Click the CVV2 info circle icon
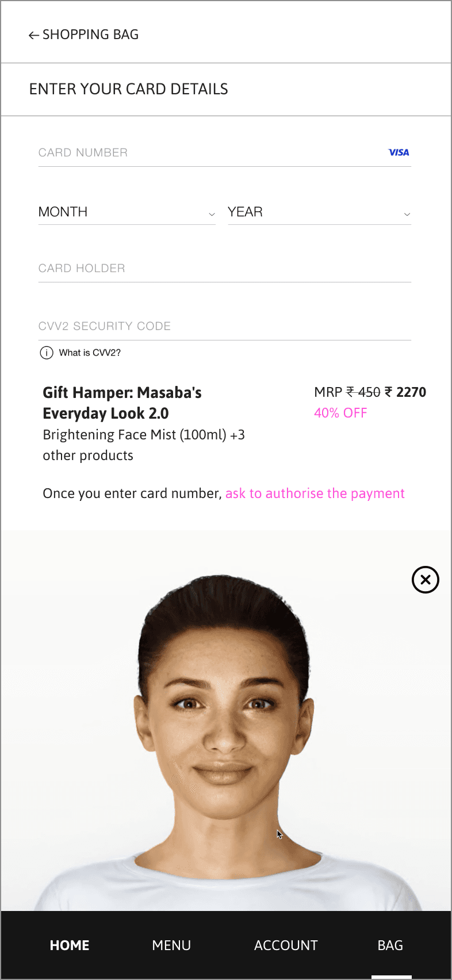 pyautogui.click(x=47, y=353)
